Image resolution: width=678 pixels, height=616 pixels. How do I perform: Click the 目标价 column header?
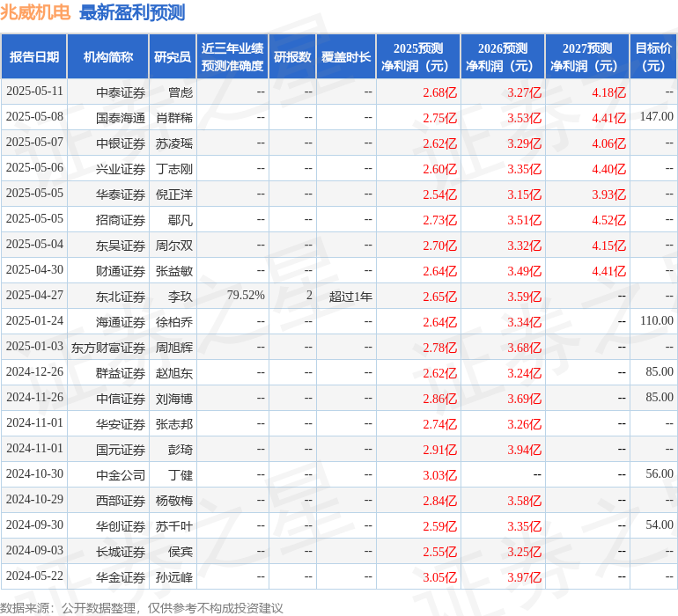coord(653,57)
